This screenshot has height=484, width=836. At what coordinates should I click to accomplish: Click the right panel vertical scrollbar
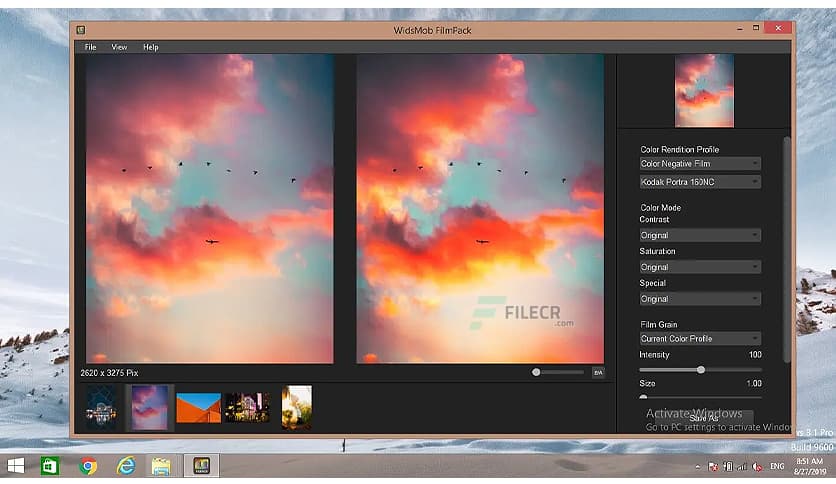786,249
